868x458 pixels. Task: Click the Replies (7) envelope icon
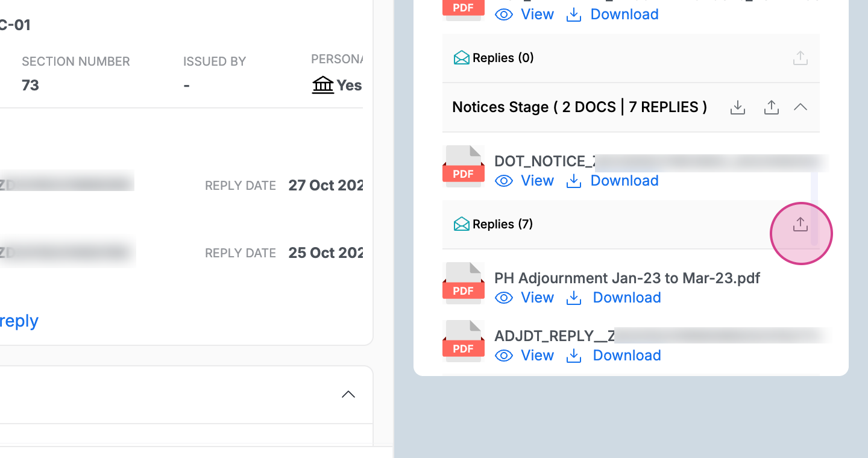point(461,224)
